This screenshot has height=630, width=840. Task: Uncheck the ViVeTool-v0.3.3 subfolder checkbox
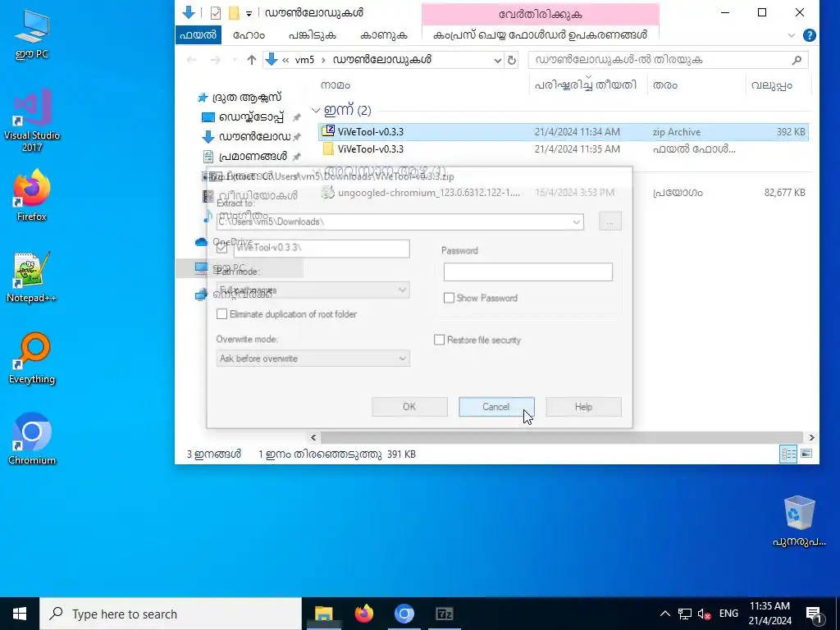[222, 248]
